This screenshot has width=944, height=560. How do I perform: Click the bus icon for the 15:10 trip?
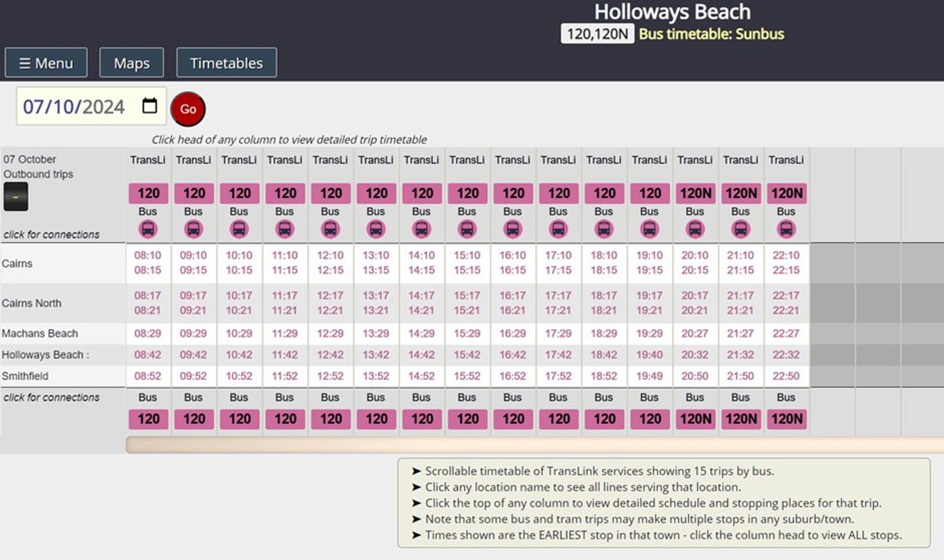pos(467,229)
